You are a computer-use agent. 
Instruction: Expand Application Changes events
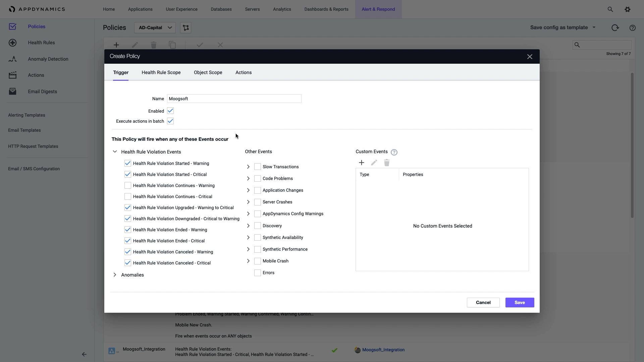pyautogui.click(x=248, y=190)
